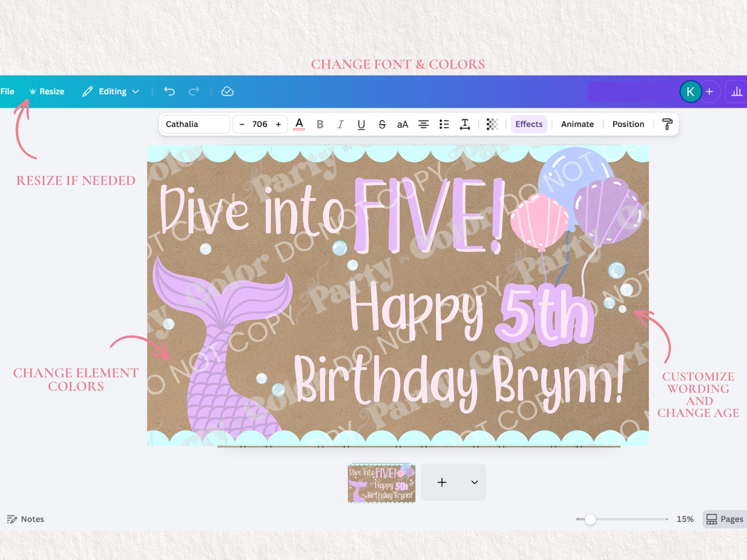Expand the add page dropdown arrow
The height and width of the screenshot is (560, 747).
(475, 483)
